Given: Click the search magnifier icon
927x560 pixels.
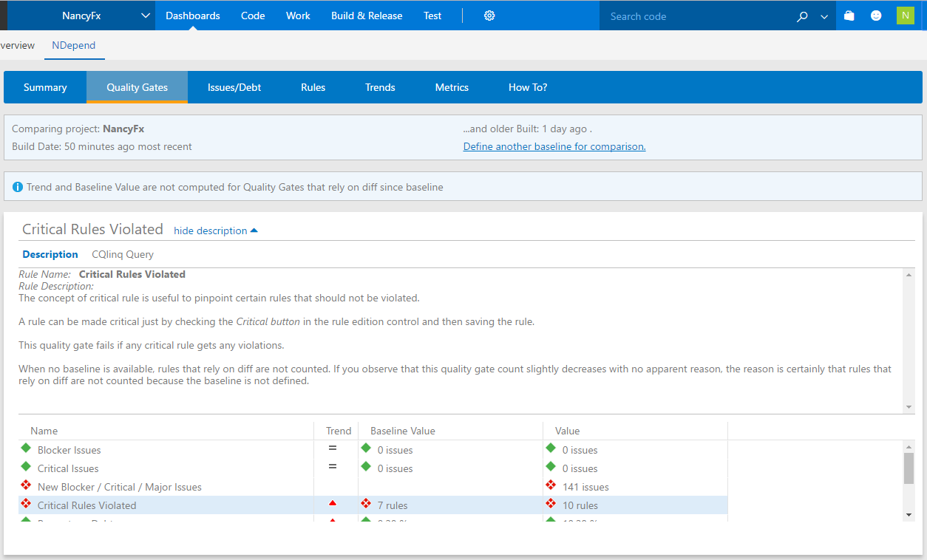Looking at the screenshot, I should tap(802, 16).
